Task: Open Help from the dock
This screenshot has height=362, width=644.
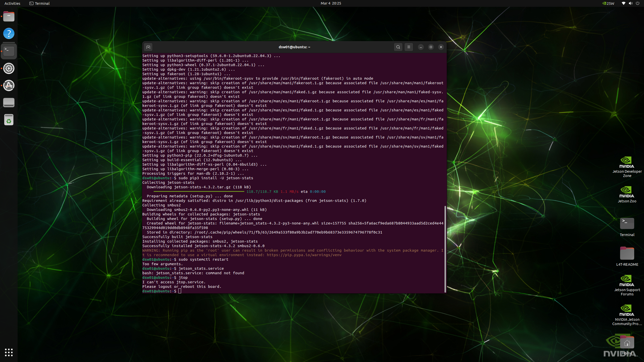Action: coord(9,33)
